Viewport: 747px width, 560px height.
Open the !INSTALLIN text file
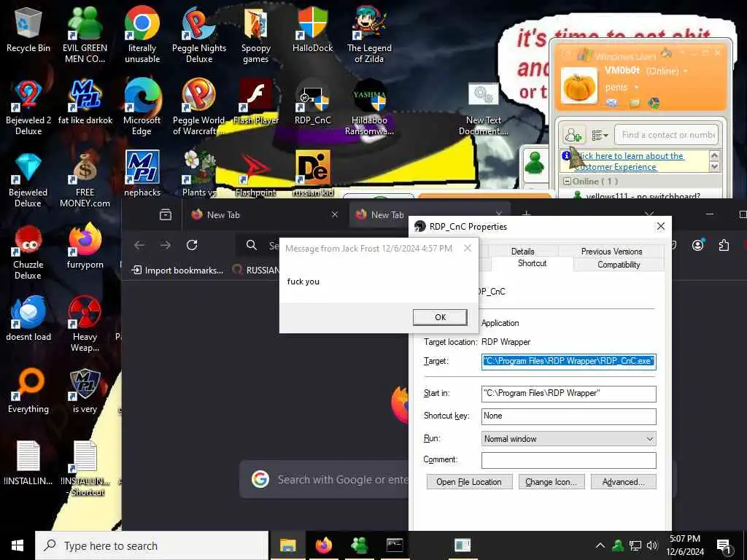coord(28,463)
